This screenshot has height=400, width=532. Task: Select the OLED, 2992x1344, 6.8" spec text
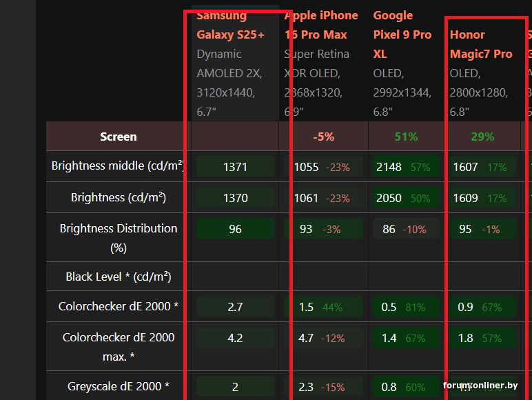click(402, 92)
